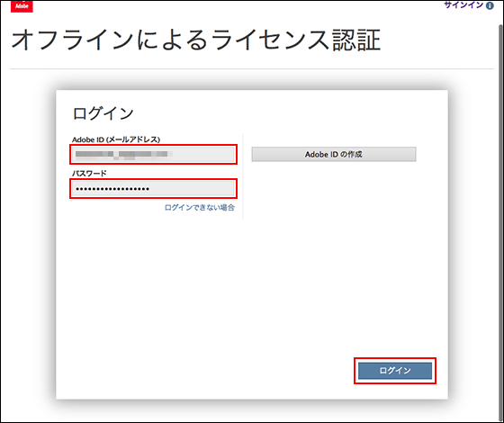Click the blue ログイン button

[x=395, y=371]
